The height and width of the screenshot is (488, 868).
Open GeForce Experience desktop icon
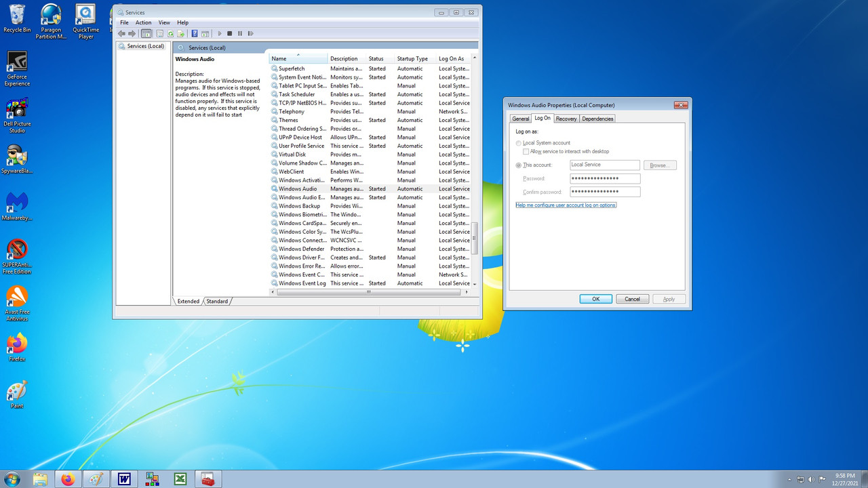click(17, 68)
